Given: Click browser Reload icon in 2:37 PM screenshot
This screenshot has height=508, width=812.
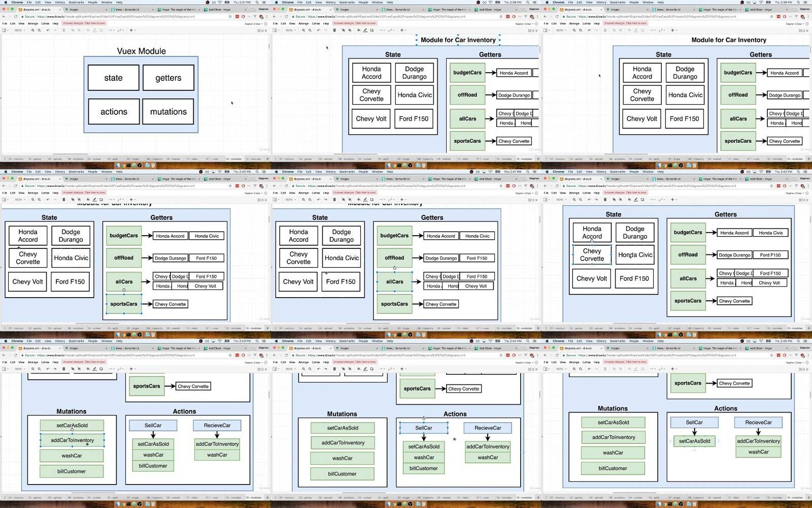Looking at the screenshot, I should point(16,16).
